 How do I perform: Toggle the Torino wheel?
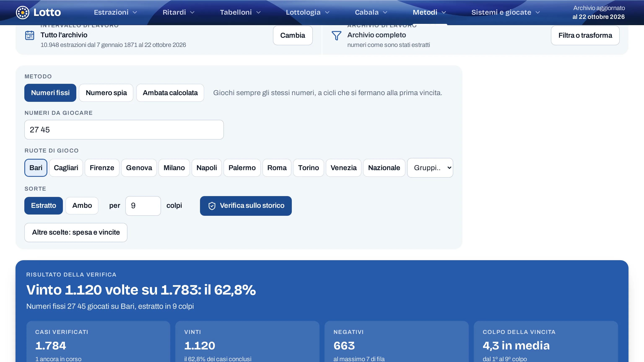click(309, 168)
